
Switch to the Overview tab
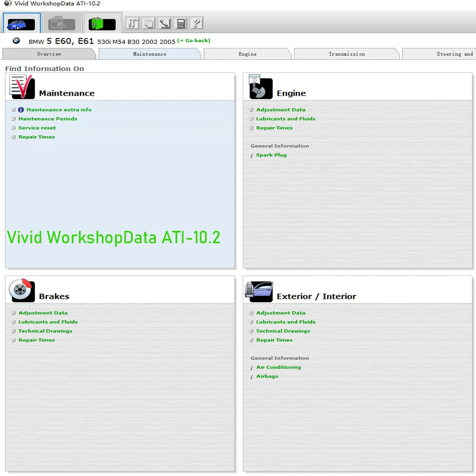(x=49, y=54)
